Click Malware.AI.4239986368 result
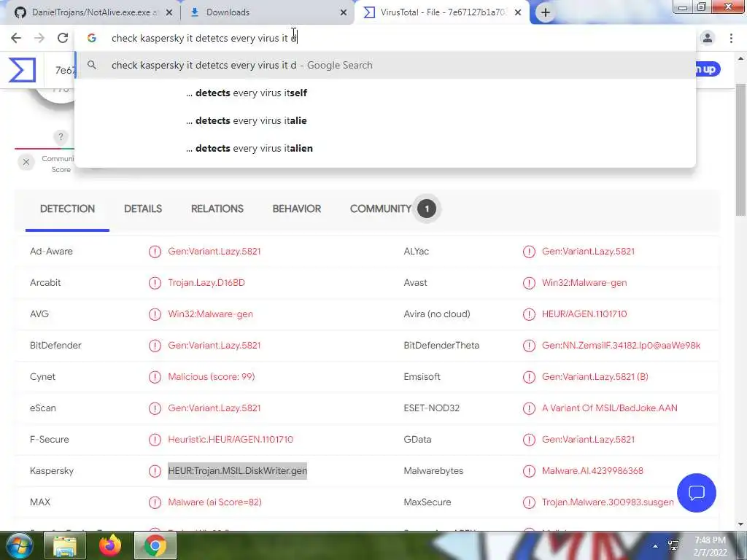Viewport: 747px width, 560px height. point(592,471)
